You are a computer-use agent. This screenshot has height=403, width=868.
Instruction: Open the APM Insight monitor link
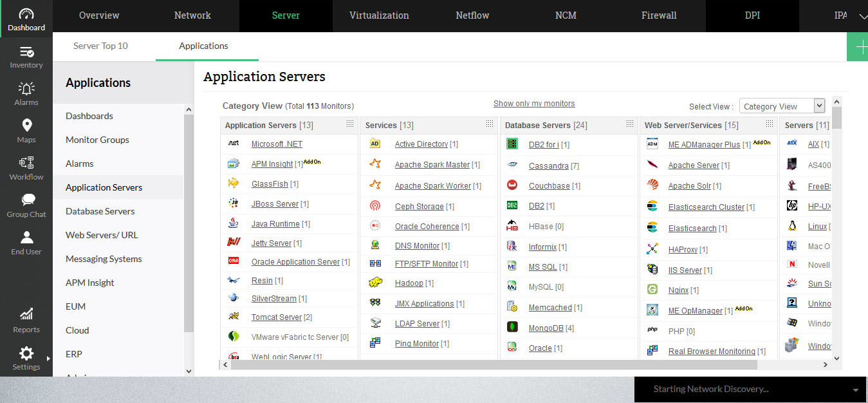tap(272, 164)
